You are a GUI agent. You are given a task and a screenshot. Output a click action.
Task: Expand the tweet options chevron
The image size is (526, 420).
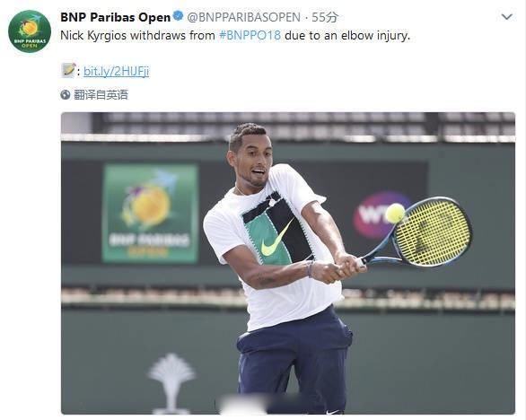506,16
